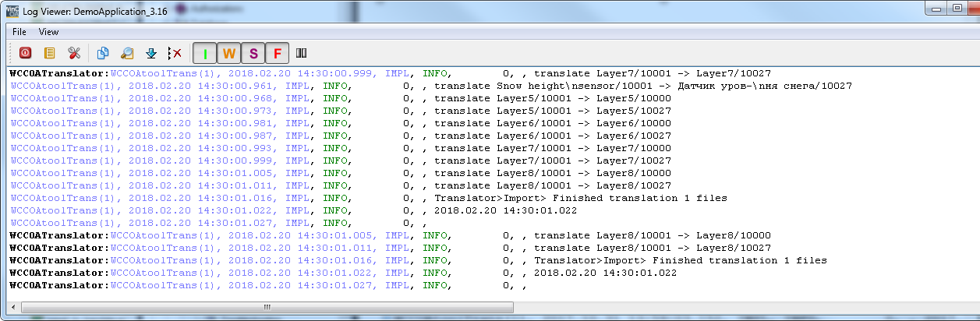Toggle the purple S severe filter

(x=253, y=53)
